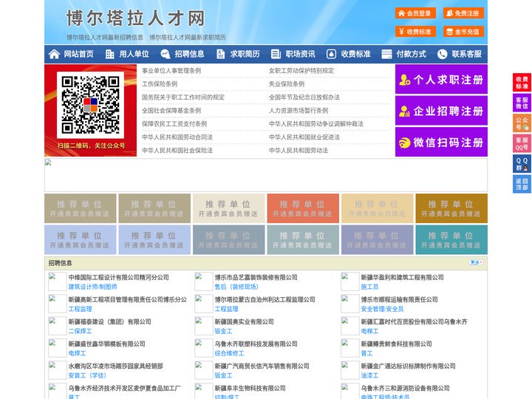Click 公众号 side floating button

tap(522, 123)
